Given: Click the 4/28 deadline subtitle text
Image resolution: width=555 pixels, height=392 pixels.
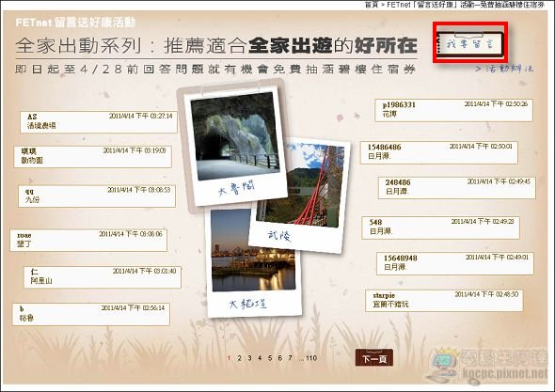Looking at the screenshot, I should point(215,69).
